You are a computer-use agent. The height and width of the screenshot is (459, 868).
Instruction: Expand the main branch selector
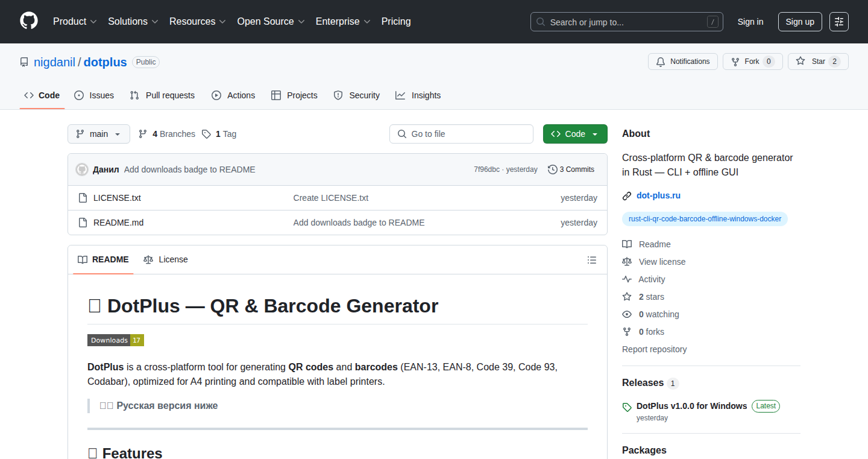pos(99,134)
